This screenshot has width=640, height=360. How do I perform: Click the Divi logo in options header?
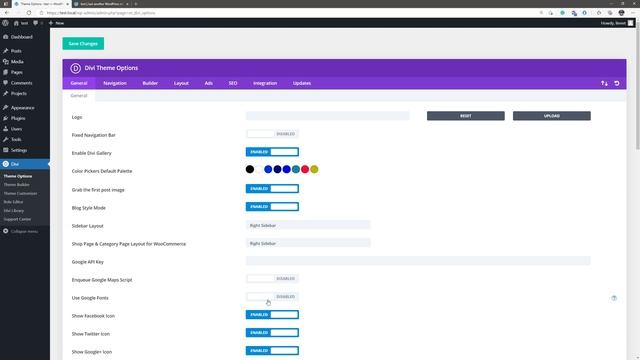76,68
